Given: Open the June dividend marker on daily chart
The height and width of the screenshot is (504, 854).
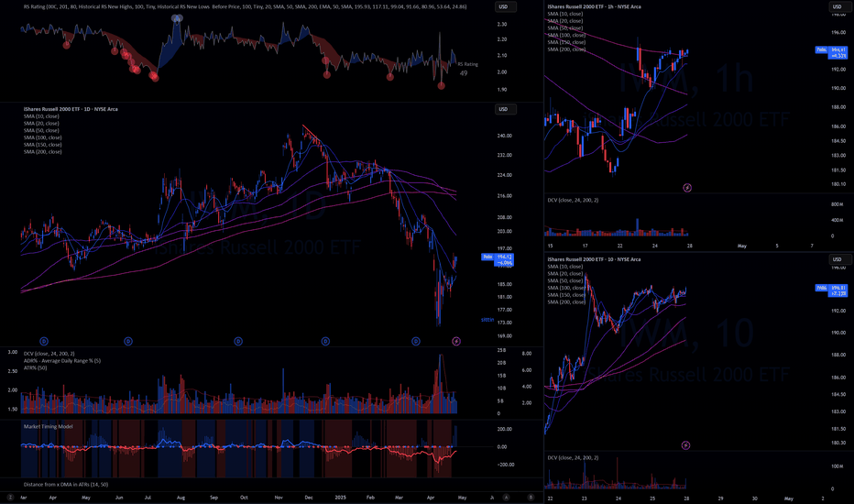Looking at the screenshot, I should click(128, 341).
